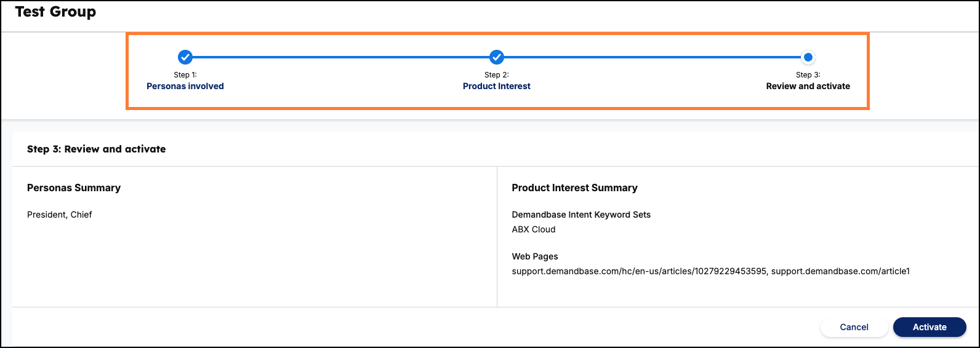Select the Review and activate step label
Image resolution: width=980 pixels, height=348 pixels.
(x=808, y=86)
